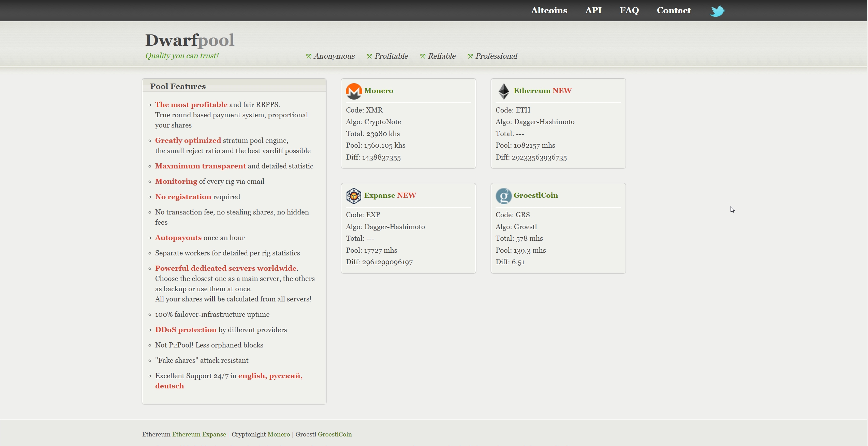The image size is (868, 446).
Task: Click the Ethereum diamond logo
Action: 503,91
